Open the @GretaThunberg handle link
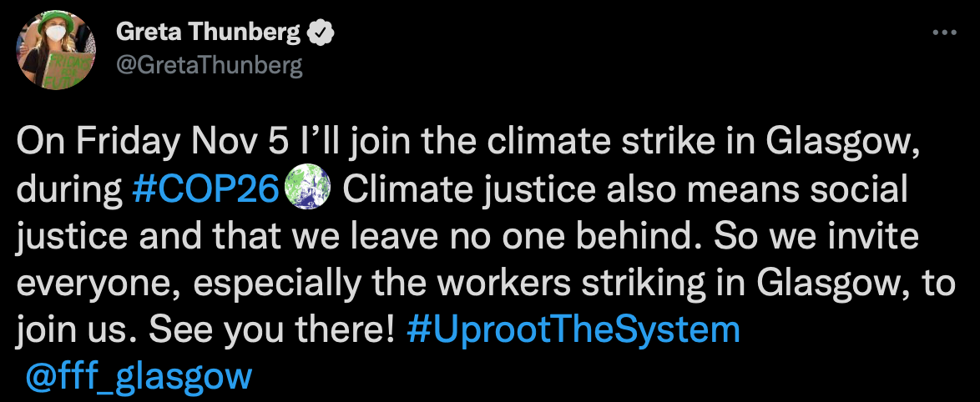 point(209,66)
